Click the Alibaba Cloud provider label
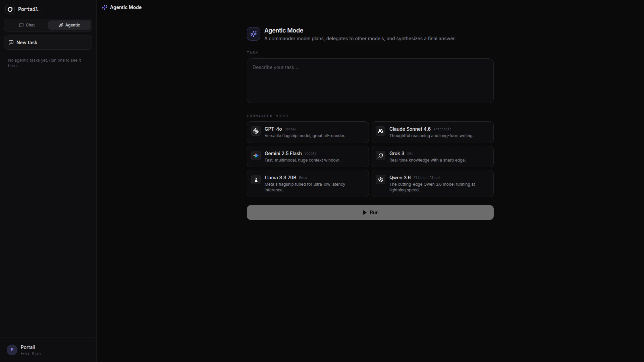 pos(426,178)
